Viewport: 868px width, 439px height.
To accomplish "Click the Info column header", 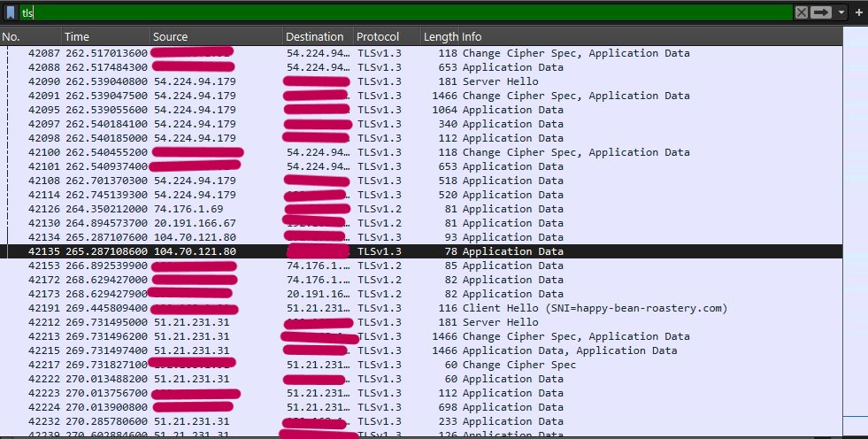I will coord(651,36).
